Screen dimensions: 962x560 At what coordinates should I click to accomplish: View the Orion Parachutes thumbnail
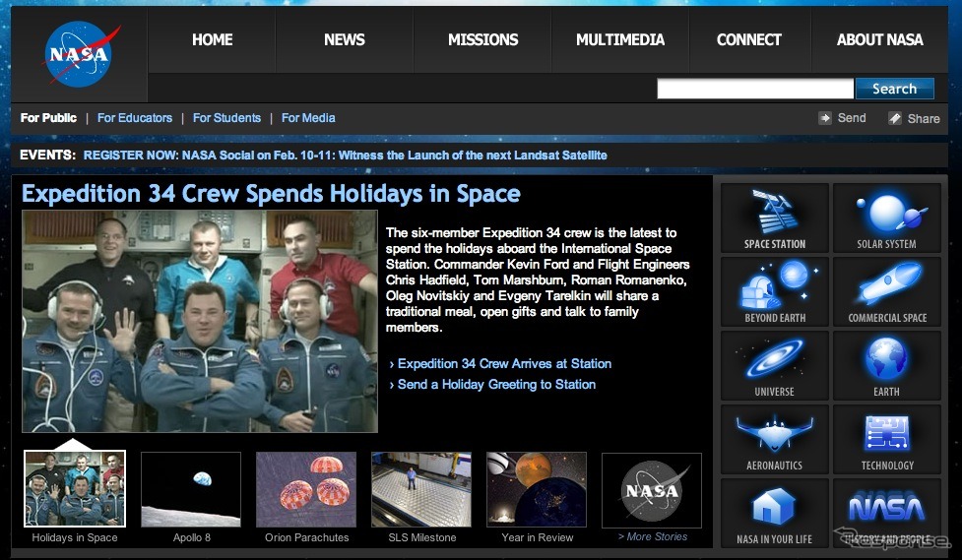(306, 489)
